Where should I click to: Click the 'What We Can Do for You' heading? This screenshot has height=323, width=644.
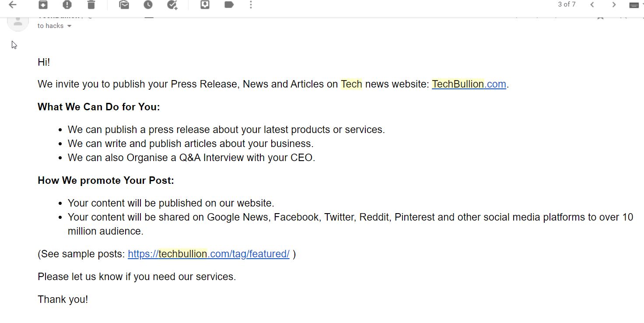click(99, 107)
